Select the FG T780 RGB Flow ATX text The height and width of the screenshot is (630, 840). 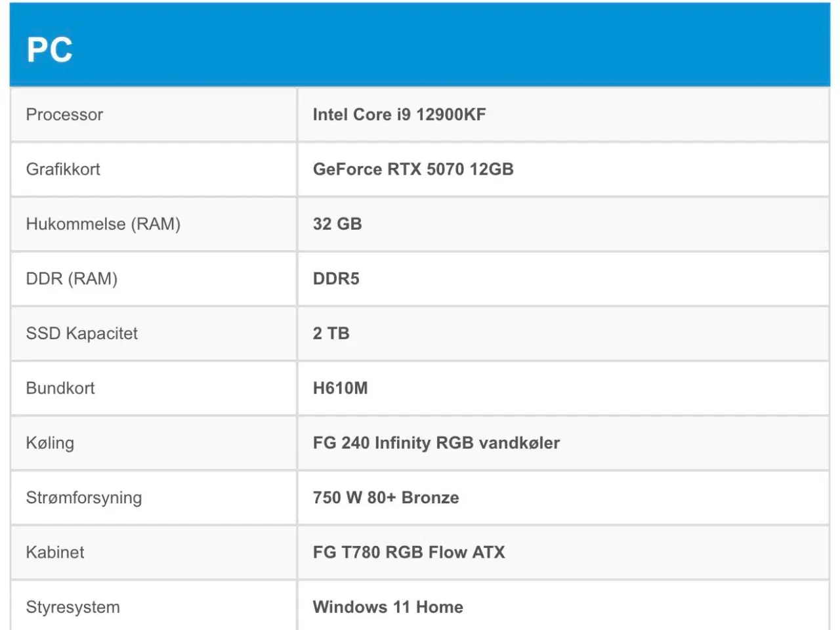pos(409,552)
